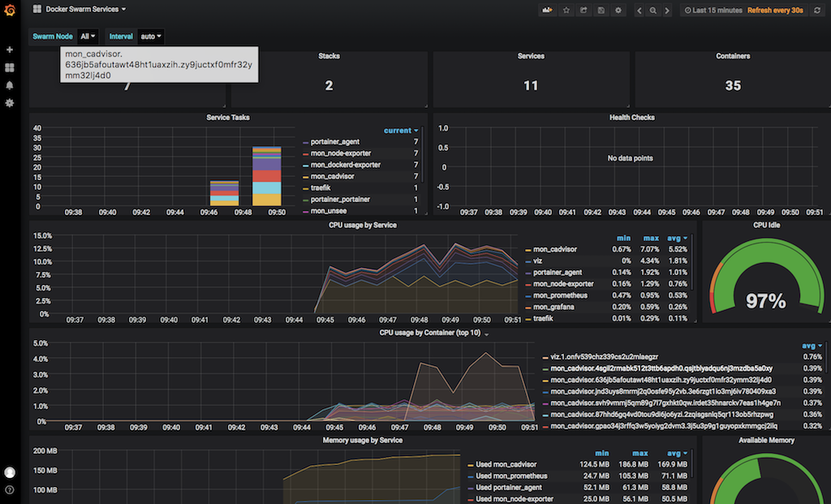Click the Create plus icon in sidebar

10,50
